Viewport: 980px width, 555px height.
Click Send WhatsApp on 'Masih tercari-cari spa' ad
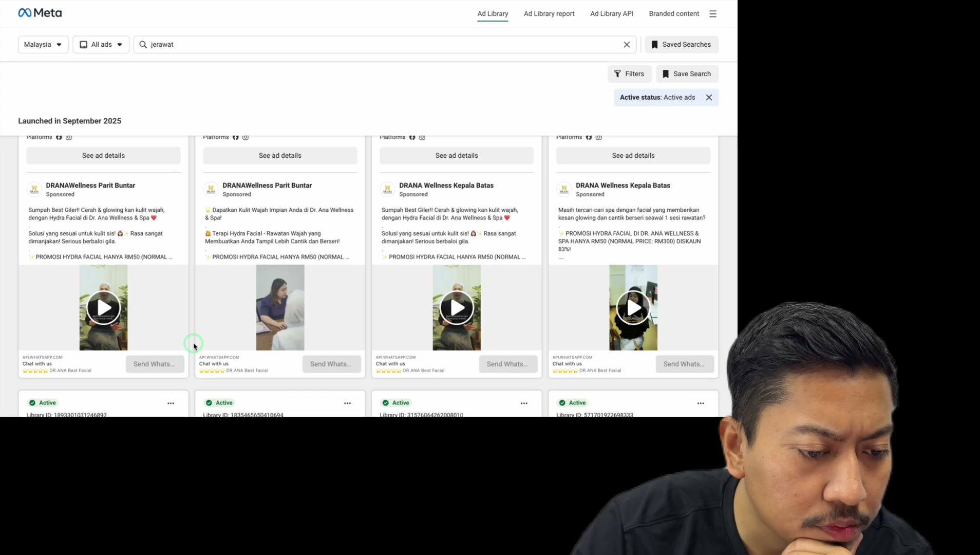coord(685,364)
